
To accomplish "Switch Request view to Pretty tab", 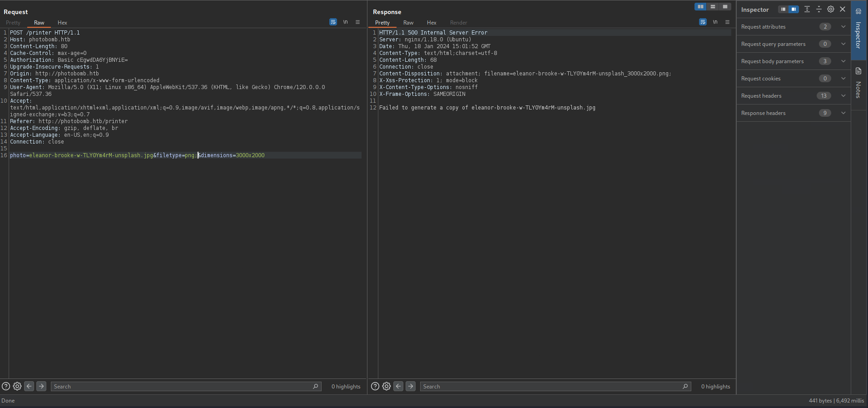I will click(x=13, y=23).
